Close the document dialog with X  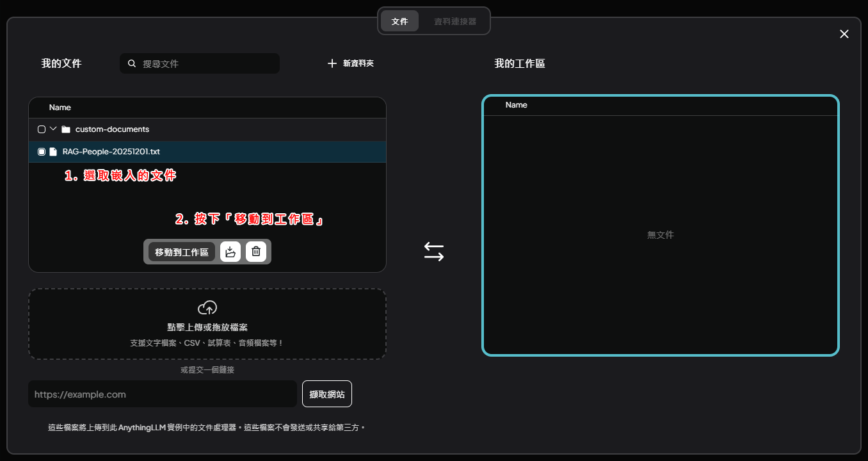[x=844, y=34]
